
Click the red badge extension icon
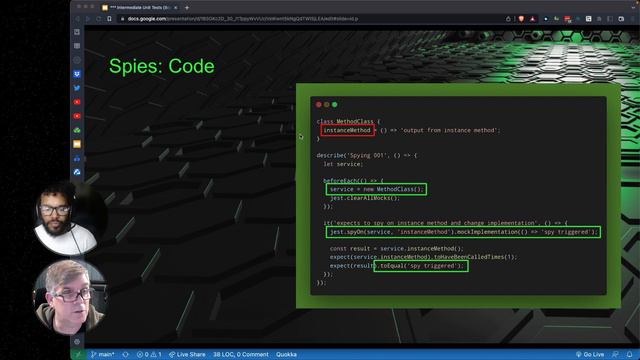click(x=567, y=19)
